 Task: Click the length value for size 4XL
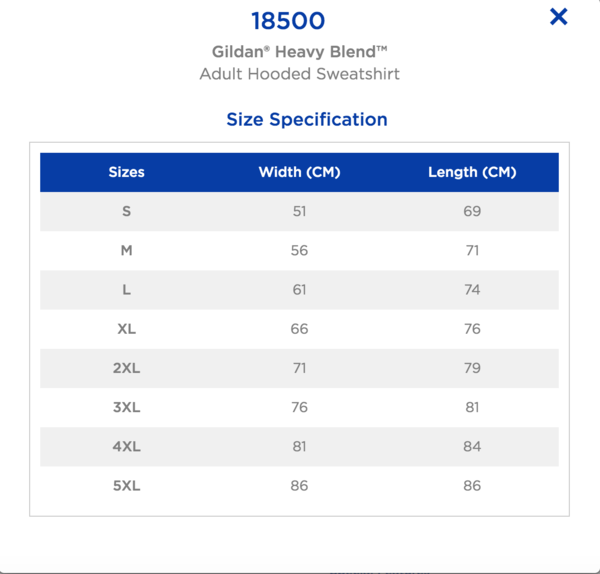(472, 446)
